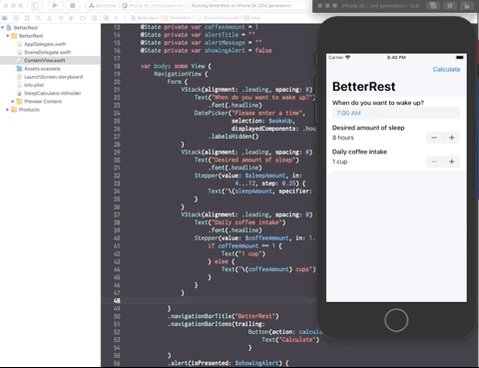The image size is (479, 368).
Task: Collapse the BetterRest group folder disclosure triangle
Action: click(x=8, y=36)
